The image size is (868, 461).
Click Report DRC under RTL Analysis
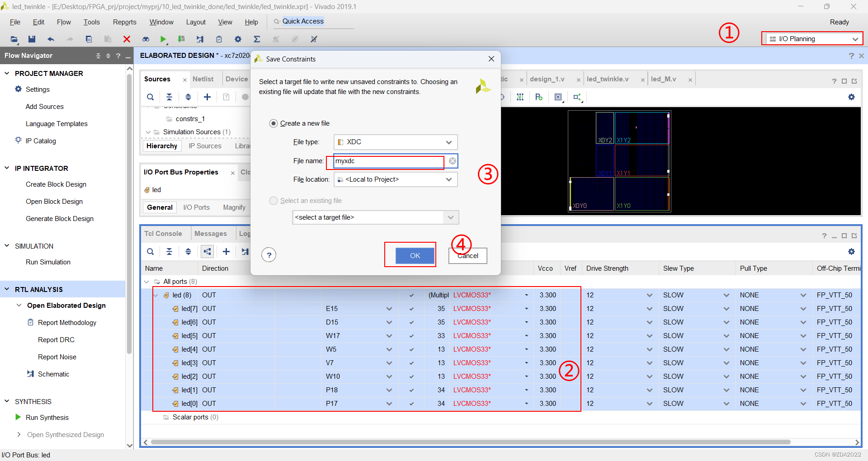[56, 340]
